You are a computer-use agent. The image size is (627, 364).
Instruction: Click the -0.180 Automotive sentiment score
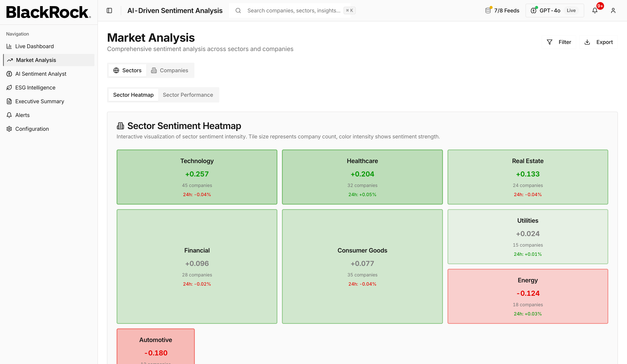(156, 353)
